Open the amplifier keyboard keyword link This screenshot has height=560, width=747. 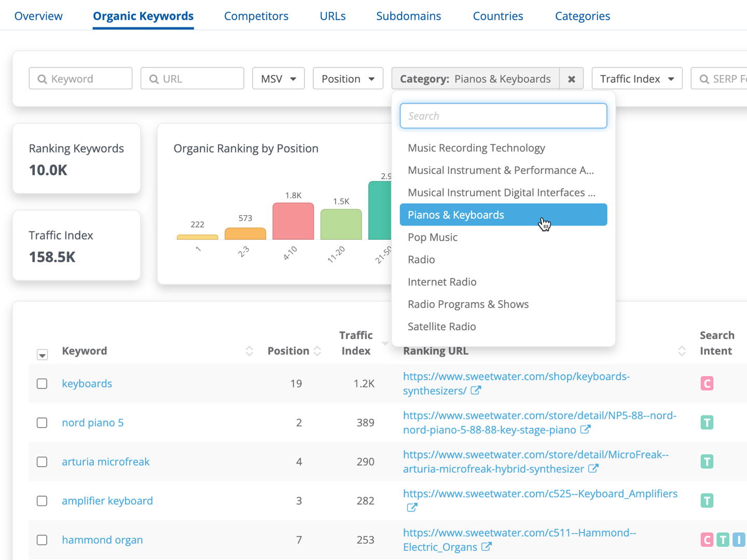[x=107, y=501]
